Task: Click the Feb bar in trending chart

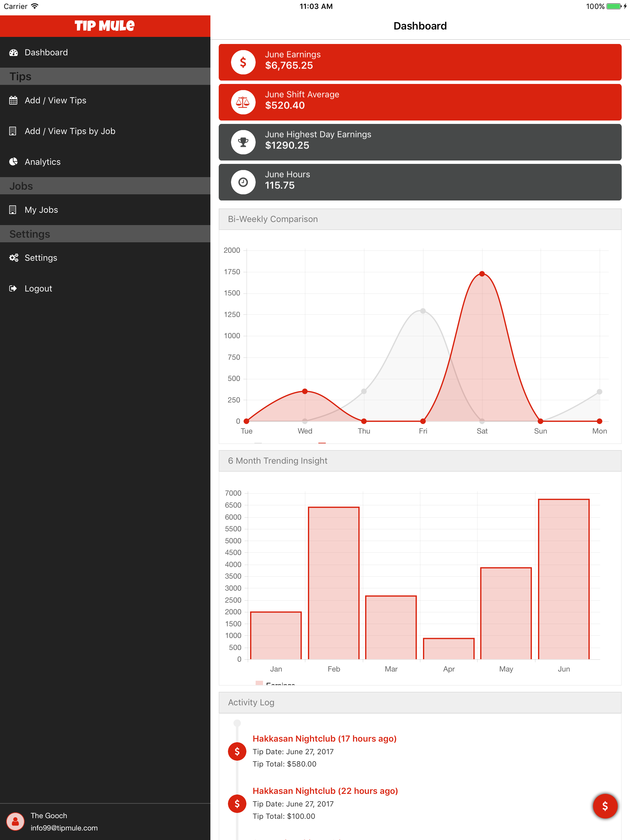Action: 334,583
